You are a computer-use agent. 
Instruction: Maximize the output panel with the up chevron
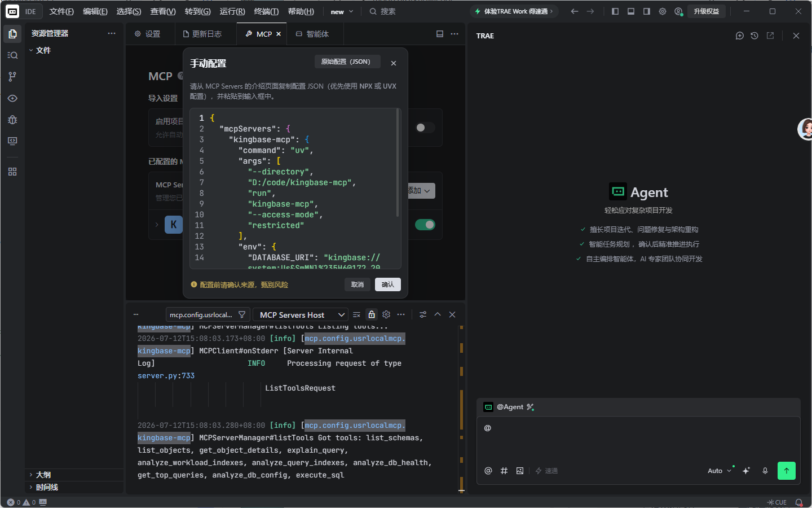(438, 314)
